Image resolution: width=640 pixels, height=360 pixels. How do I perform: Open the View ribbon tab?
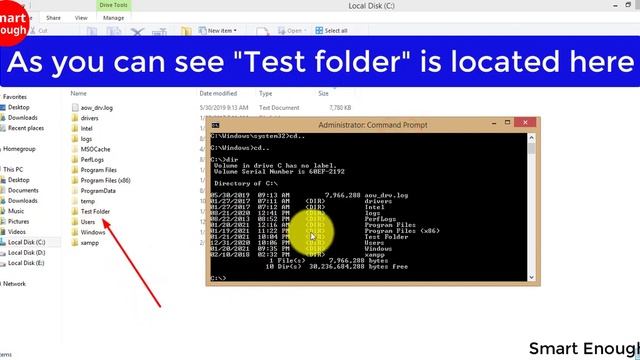pyautogui.click(x=81, y=18)
